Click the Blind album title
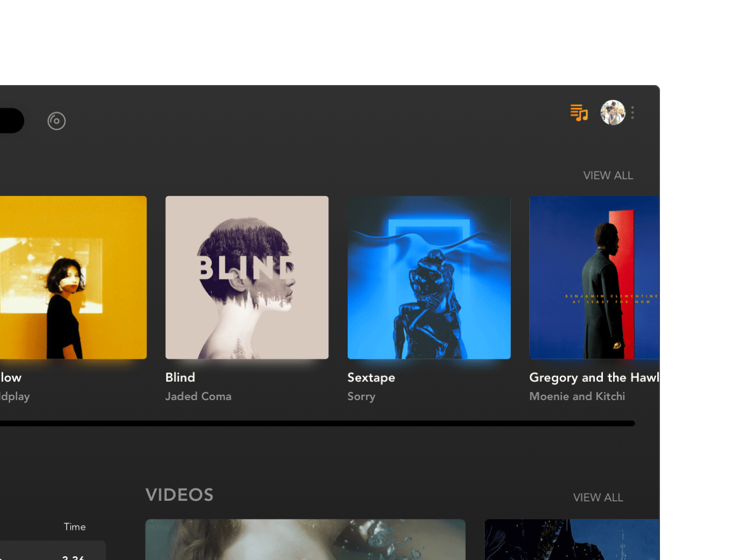745x560 pixels. 180,377
